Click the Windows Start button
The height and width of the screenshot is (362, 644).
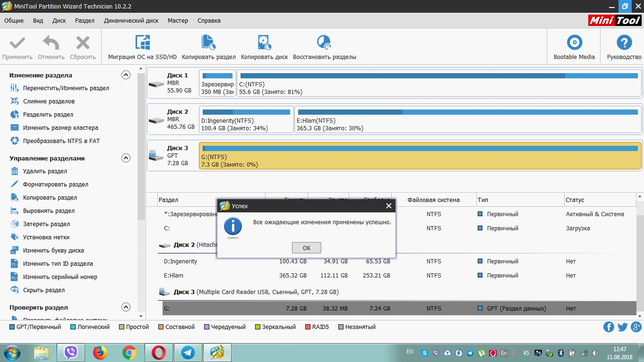(x=11, y=353)
